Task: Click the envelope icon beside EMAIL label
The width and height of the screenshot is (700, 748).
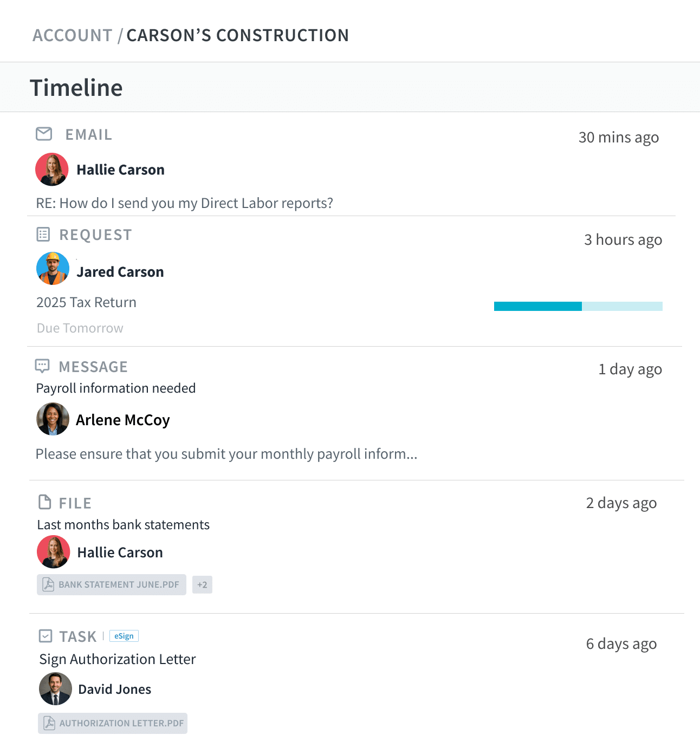Action: coord(44,134)
